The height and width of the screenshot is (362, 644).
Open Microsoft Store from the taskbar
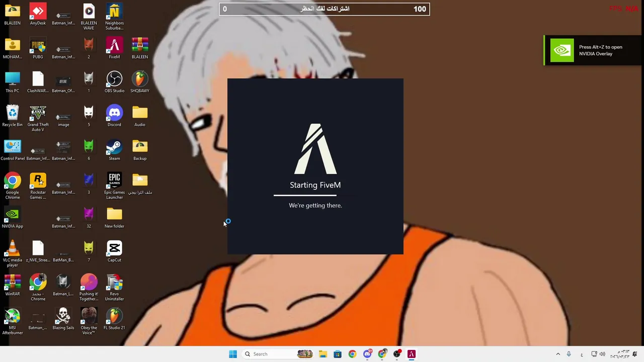[x=338, y=354]
